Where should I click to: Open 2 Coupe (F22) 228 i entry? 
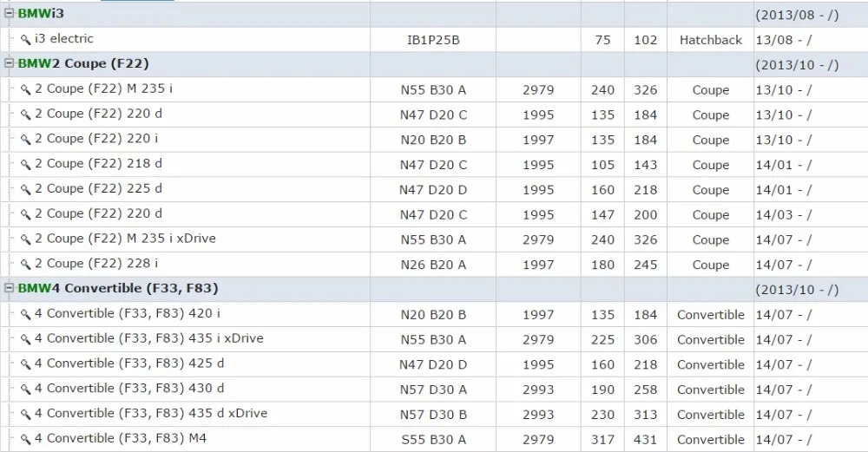(x=96, y=264)
